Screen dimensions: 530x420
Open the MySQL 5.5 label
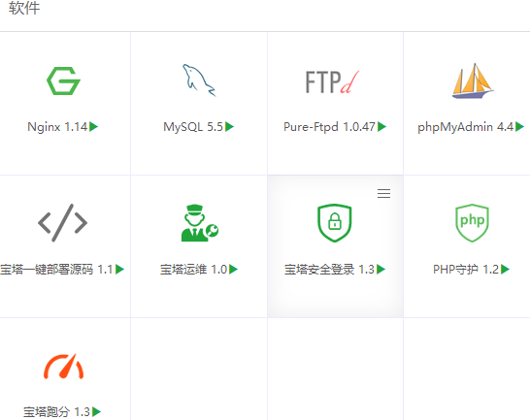[193, 127]
